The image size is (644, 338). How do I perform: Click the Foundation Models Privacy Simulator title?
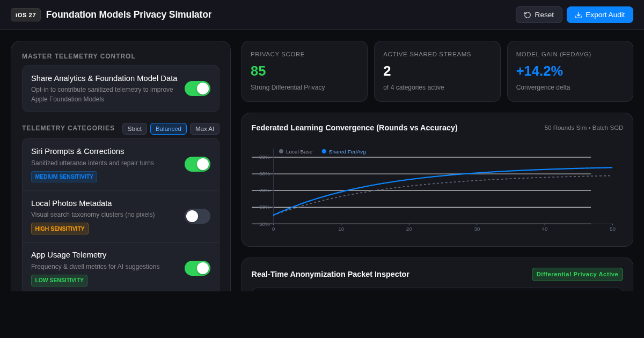[129, 14]
